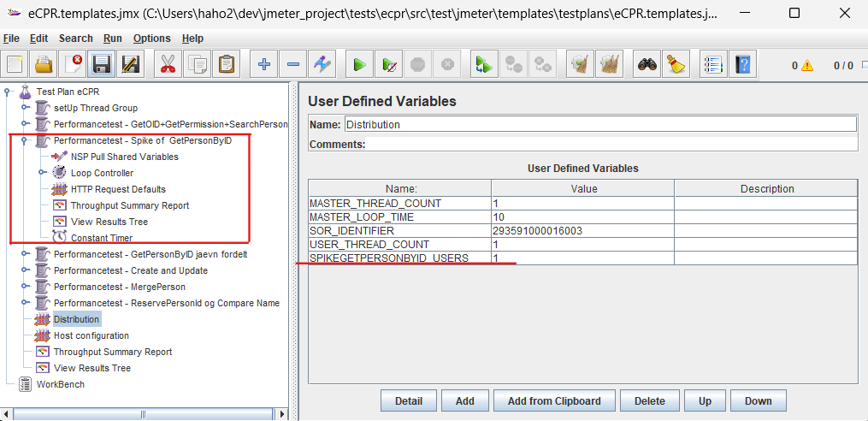Viewport: 868px width, 421px height.
Task: Click the Paste clipboard icon
Action: pos(226,64)
